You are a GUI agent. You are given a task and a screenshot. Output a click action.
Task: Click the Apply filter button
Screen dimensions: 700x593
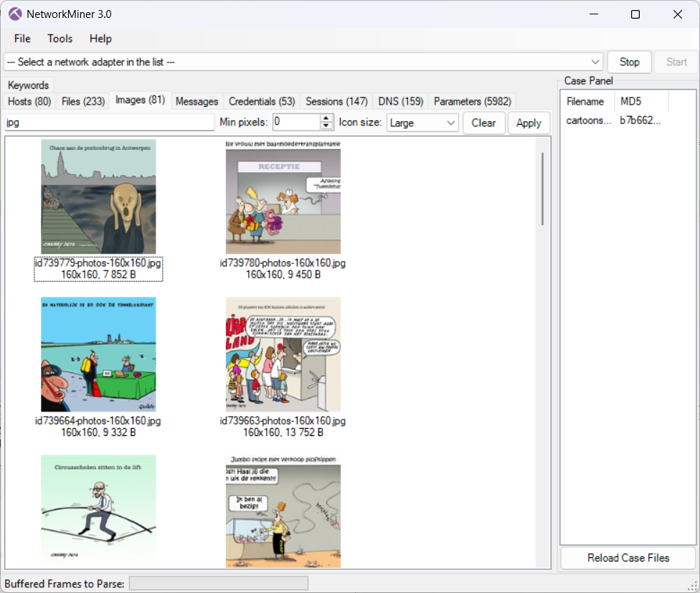coord(529,123)
